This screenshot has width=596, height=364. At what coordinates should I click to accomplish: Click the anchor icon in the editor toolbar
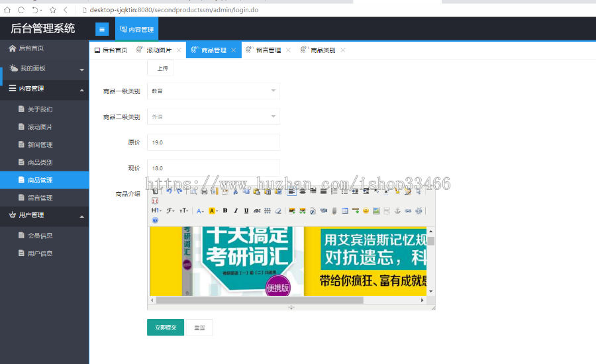397,210
